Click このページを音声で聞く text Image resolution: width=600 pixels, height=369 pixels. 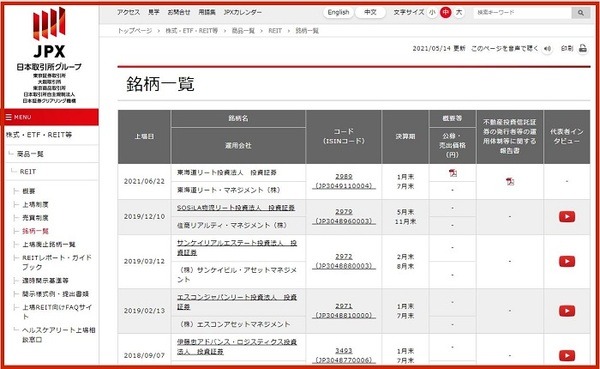[x=505, y=49]
